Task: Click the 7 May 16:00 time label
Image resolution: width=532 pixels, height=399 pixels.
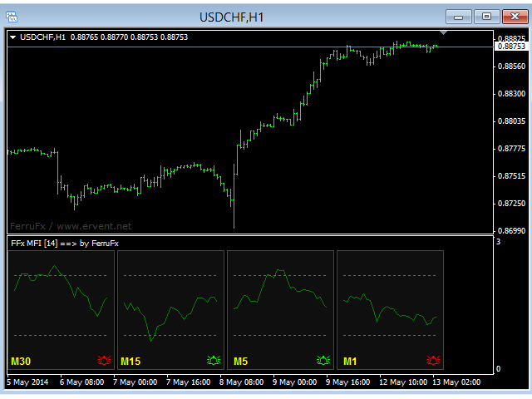Action: point(189,382)
